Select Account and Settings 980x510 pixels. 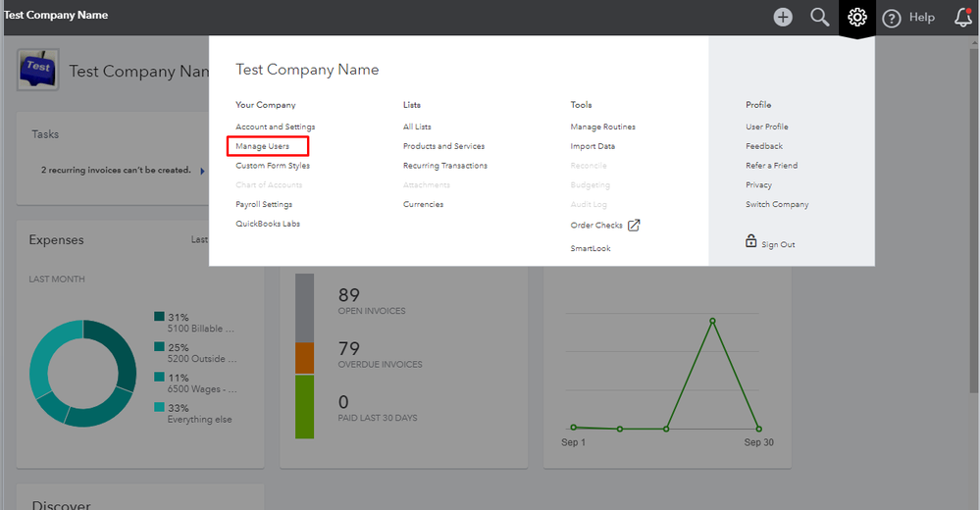[x=275, y=127]
